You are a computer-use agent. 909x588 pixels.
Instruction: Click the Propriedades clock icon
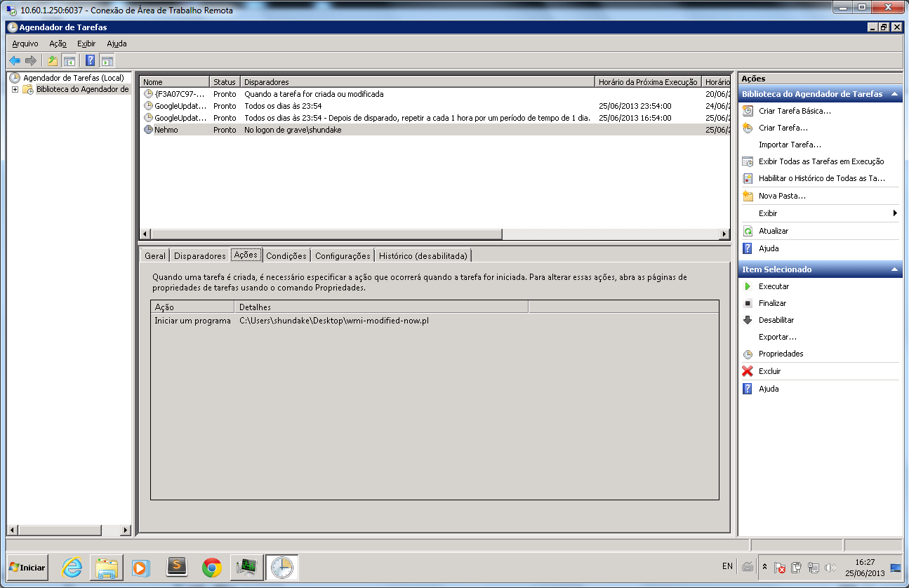point(748,354)
